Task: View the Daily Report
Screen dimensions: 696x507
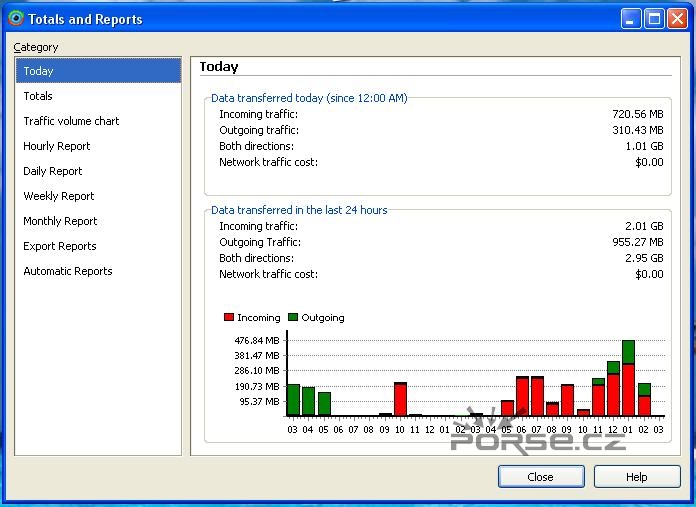Action: 53,171
